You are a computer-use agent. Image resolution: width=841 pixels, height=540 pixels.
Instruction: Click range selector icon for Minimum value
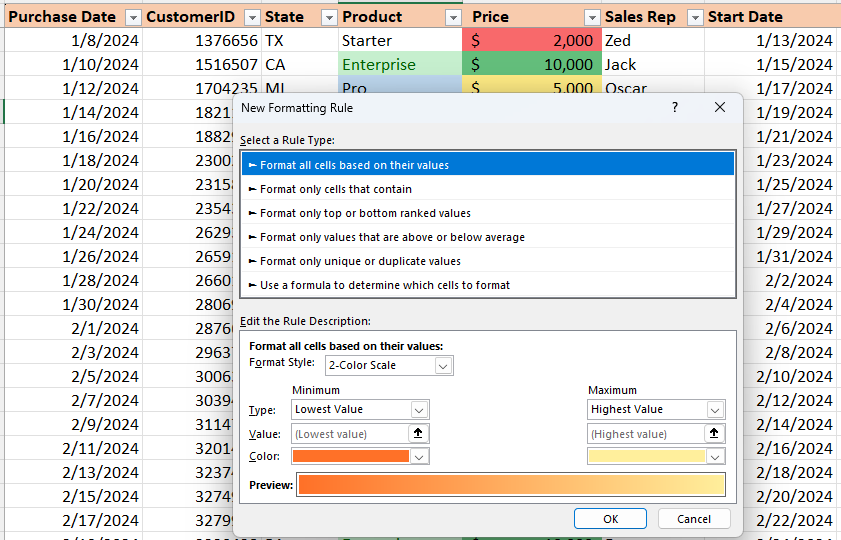pyautogui.click(x=420, y=434)
